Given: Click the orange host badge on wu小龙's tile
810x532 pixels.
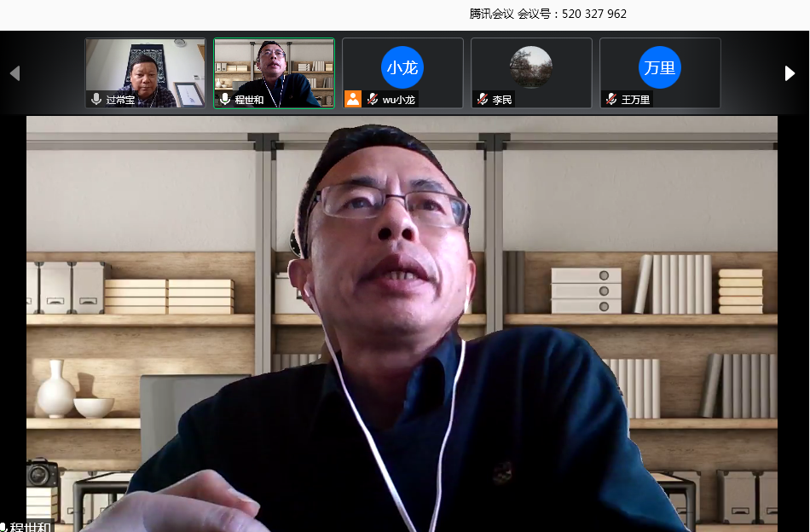Looking at the screenshot, I should point(353,99).
